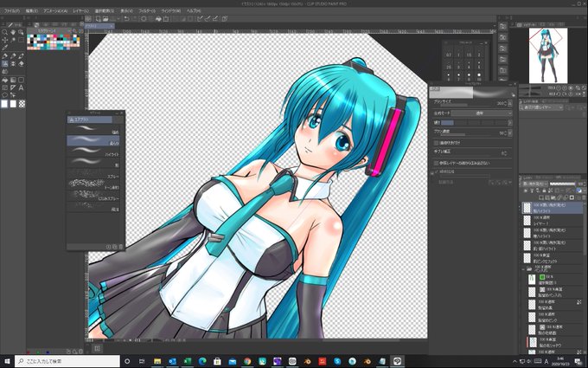Viewport: 588px width, 368px height.
Task: Click the delete sub tool trash icon
Action: pyautogui.click(x=121, y=247)
